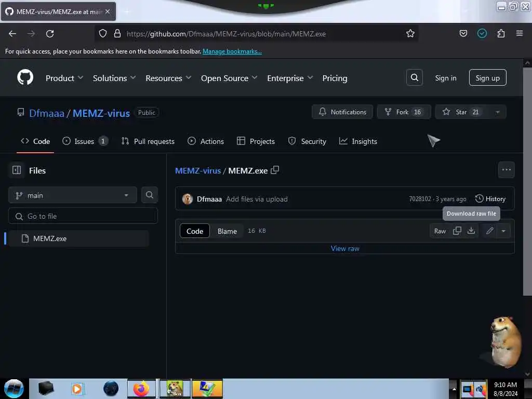Expand the Product menu
The width and height of the screenshot is (532, 399).
[64, 78]
